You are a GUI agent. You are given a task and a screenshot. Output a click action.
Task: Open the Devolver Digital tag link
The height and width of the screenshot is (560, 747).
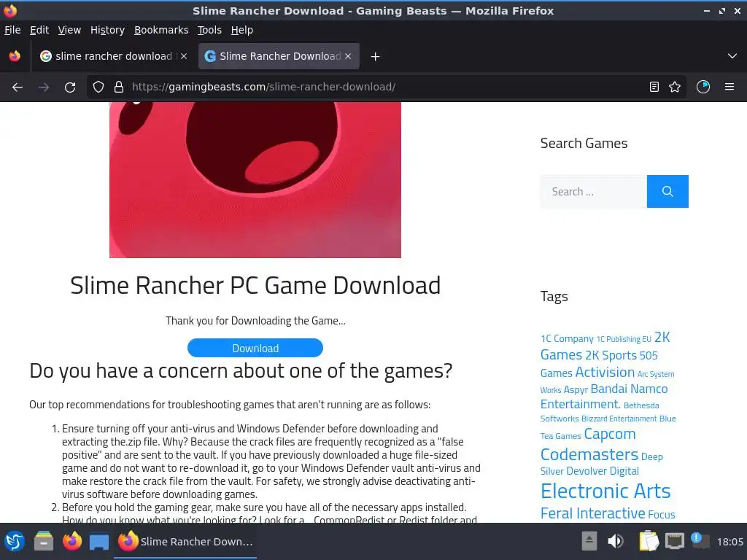pyautogui.click(x=603, y=471)
